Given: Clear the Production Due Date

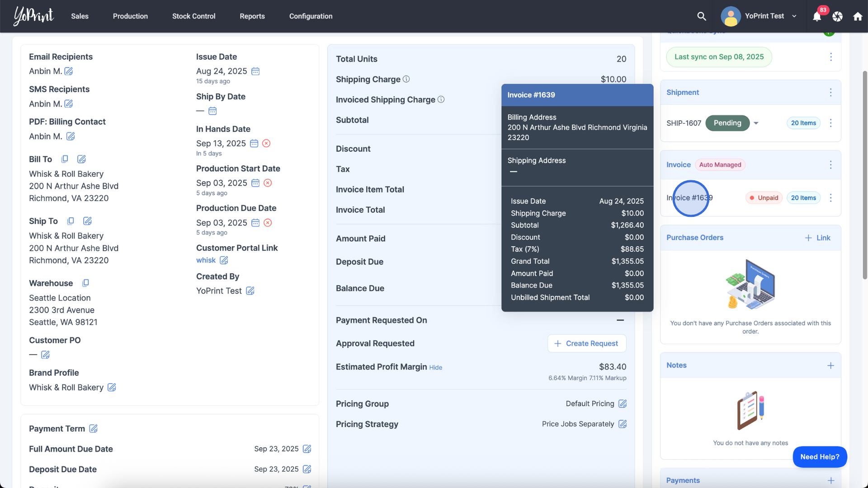Looking at the screenshot, I should coord(268,223).
